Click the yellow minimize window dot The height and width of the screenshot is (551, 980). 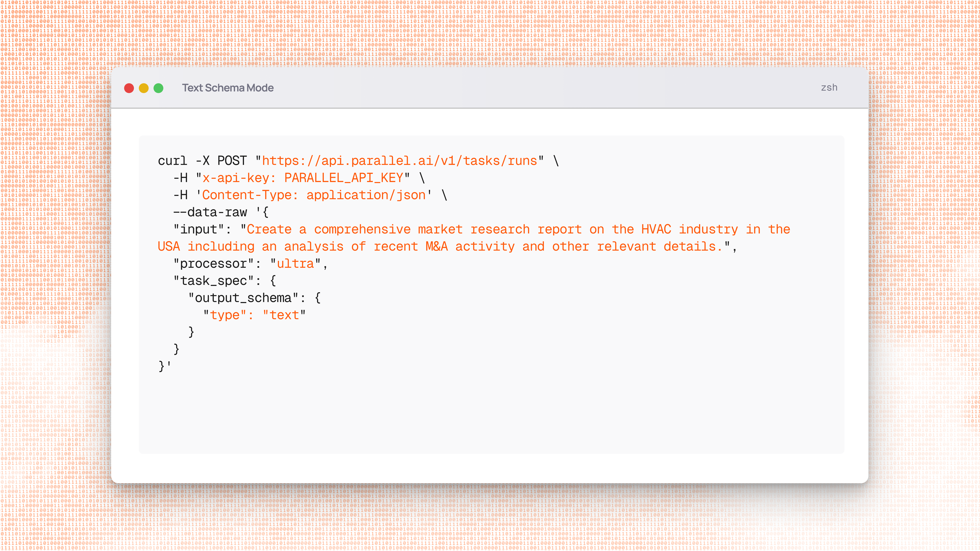[144, 88]
